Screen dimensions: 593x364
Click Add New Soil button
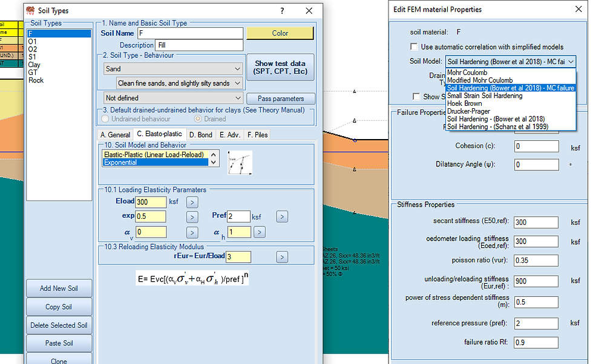click(x=59, y=288)
